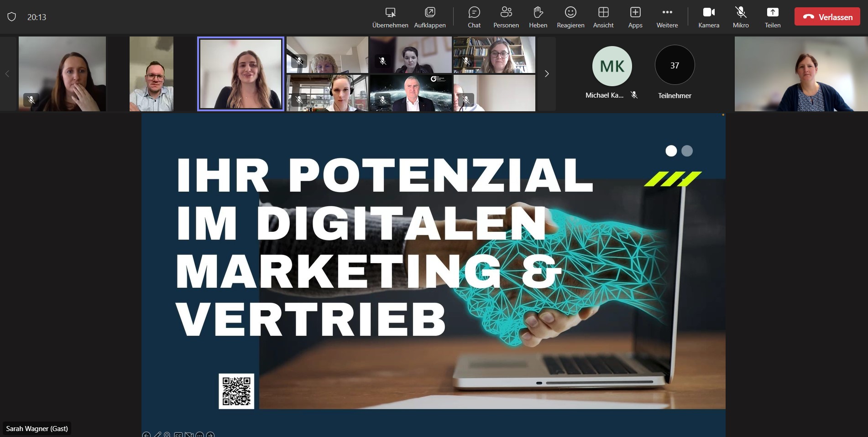Select the highlighted active speaker video tile

(x=241, y=74)
